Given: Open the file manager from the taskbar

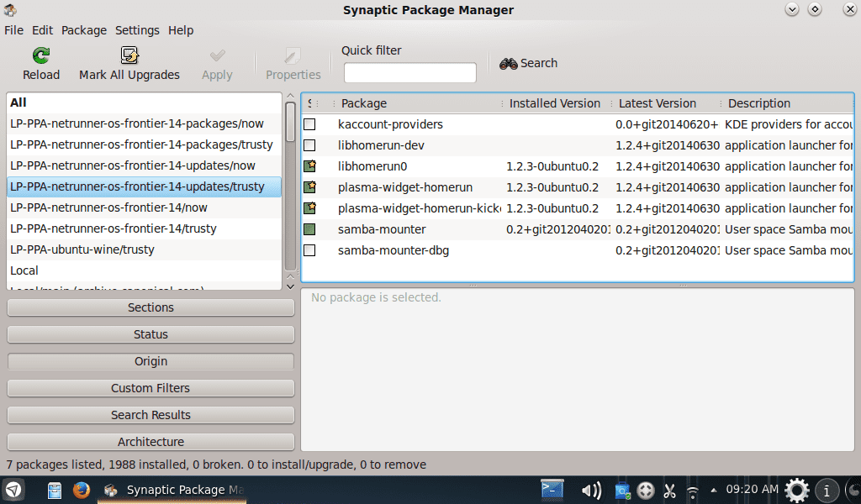Looking at the screenshot, I should [x=54, y=490].
